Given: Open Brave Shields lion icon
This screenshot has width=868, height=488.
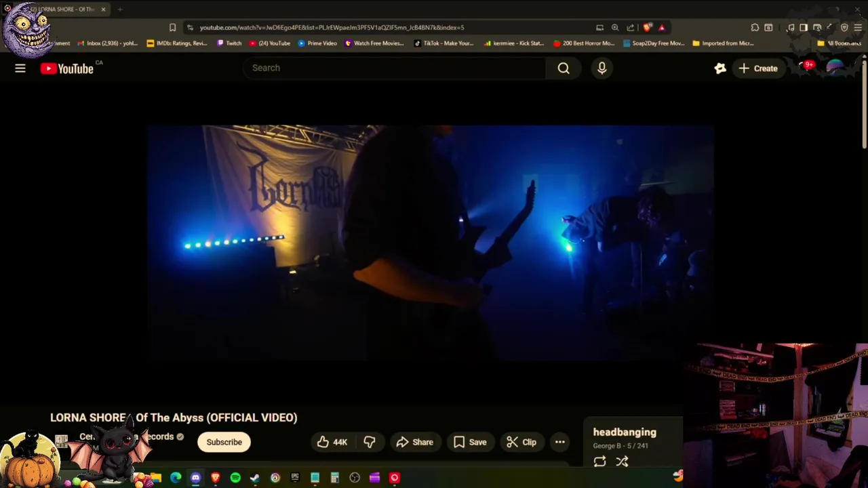Looking at the screenshot, I should (x=647, y=28).
